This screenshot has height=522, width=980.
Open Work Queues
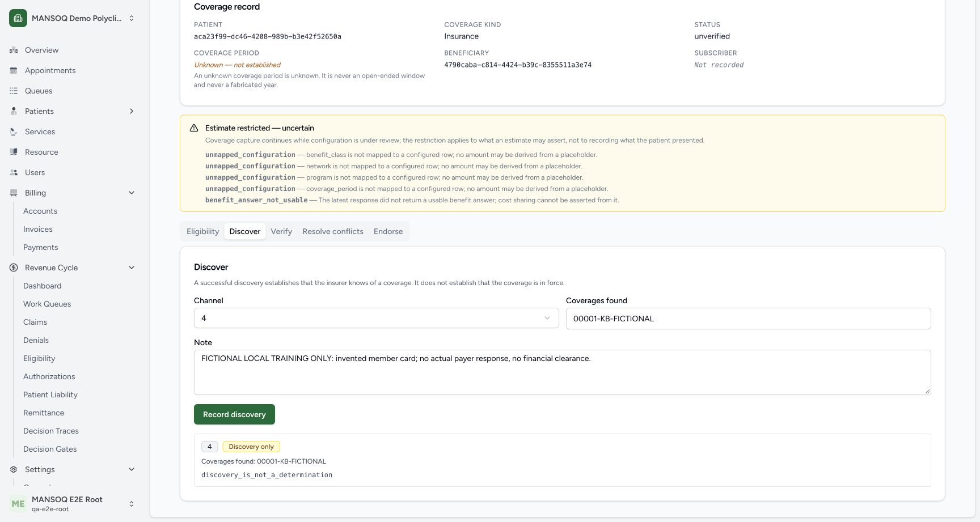(x=47, y=304)
